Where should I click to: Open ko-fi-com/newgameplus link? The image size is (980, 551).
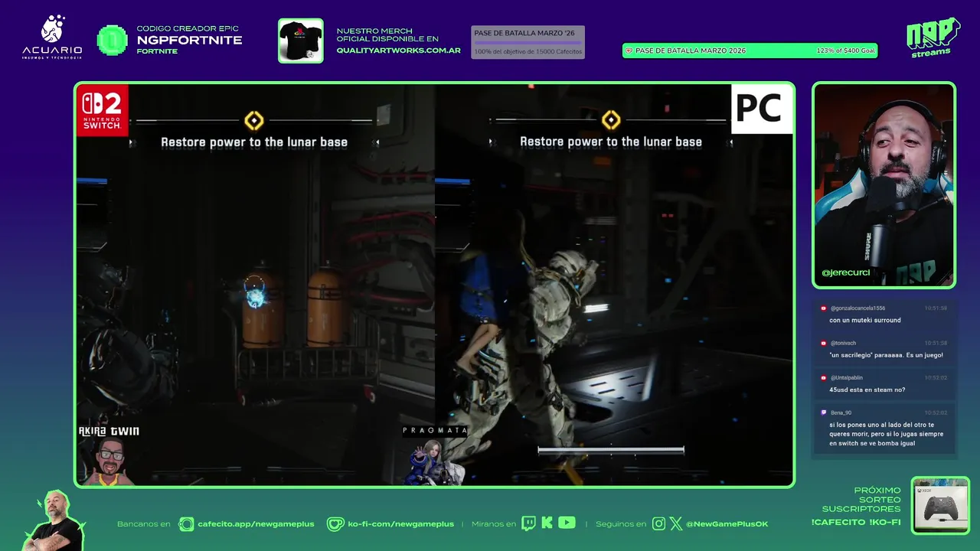(400, 523)
